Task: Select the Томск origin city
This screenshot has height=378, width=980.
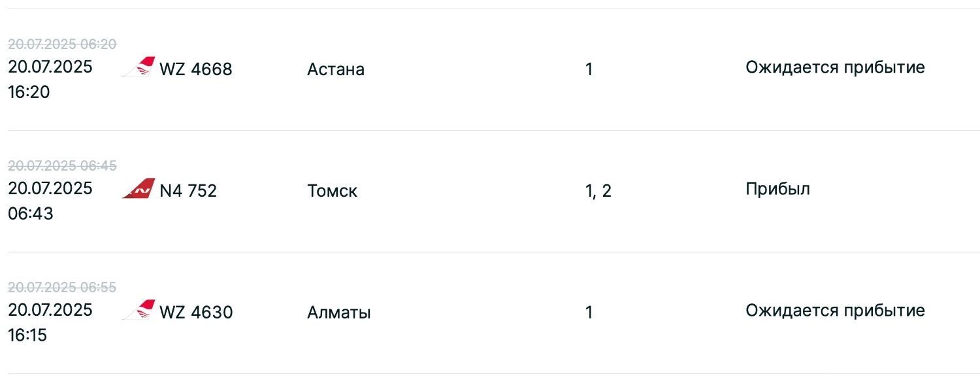Action: point(332,191)
